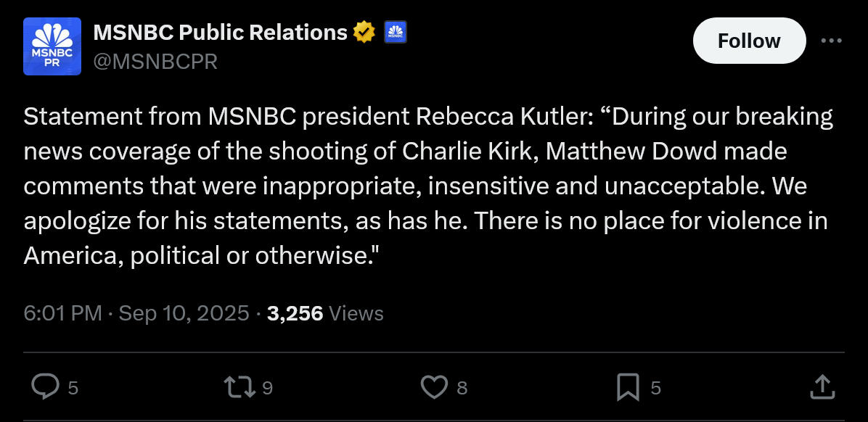
Task: Click the tweet statement text body
Action: tap(428, 186)
